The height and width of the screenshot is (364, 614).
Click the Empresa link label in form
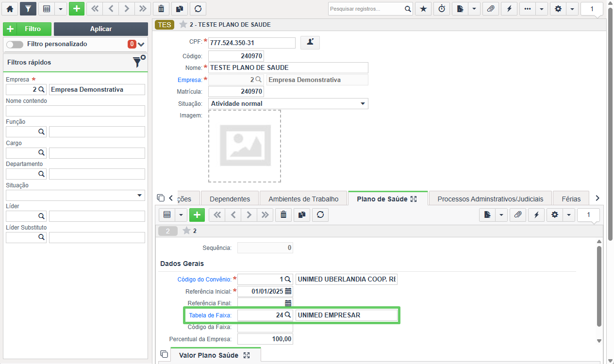tap(189, 80)
